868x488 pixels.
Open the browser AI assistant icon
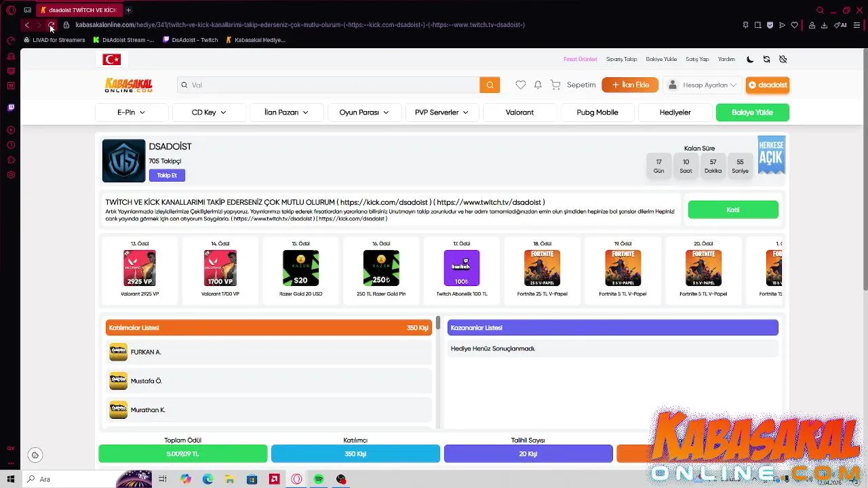pos(841,25)
